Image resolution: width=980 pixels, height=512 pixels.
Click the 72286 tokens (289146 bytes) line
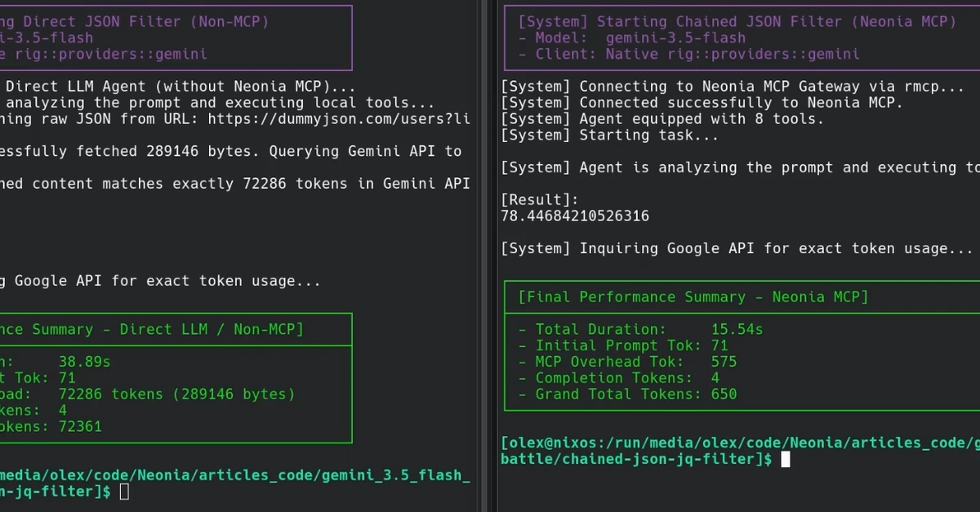176,394
